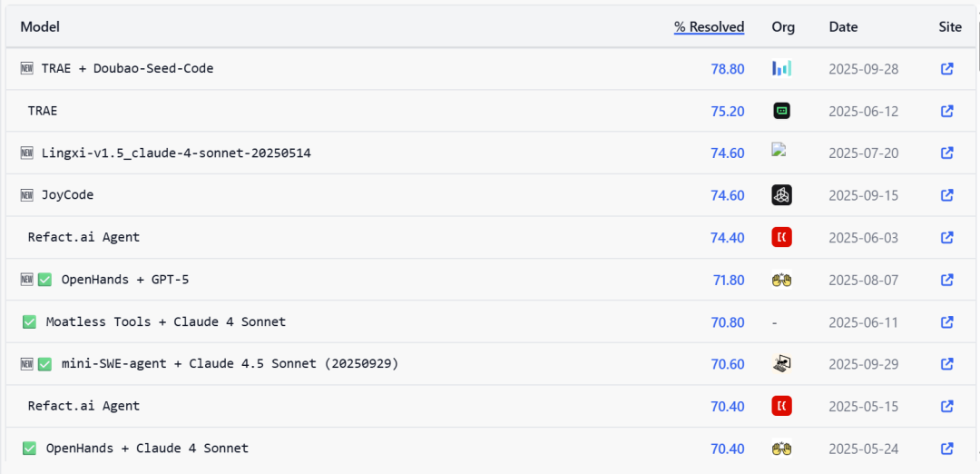Click the Org column header
The height and width of the screenshot is (474, 980).
pyautogui.click(x=783, y=27)
